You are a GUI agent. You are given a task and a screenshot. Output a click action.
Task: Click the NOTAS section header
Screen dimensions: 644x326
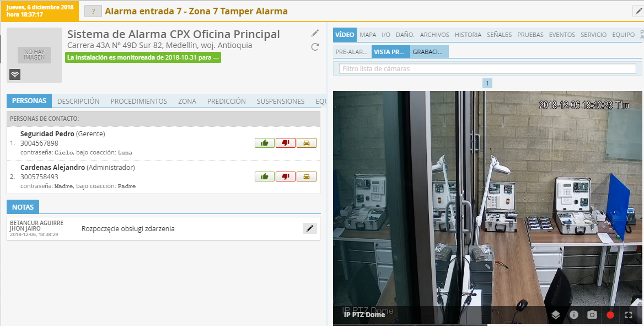pos(23,207)
